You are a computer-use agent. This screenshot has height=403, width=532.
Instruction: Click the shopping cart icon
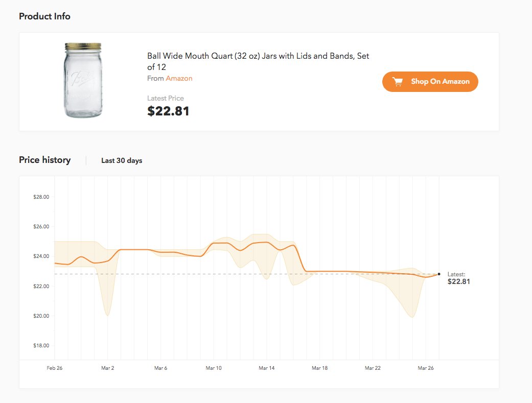coord(398,81)
